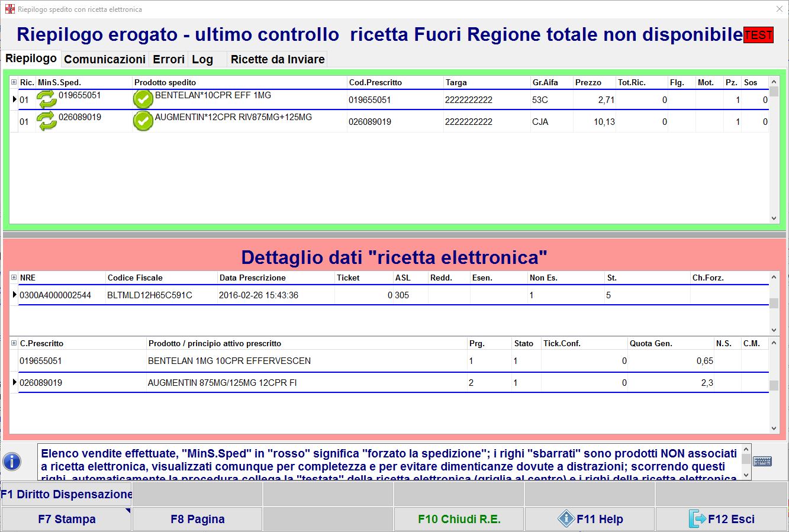The width and height of the screenshot is (789, 532).
Task: Click the blue information icon
Action: pos(12,462)
